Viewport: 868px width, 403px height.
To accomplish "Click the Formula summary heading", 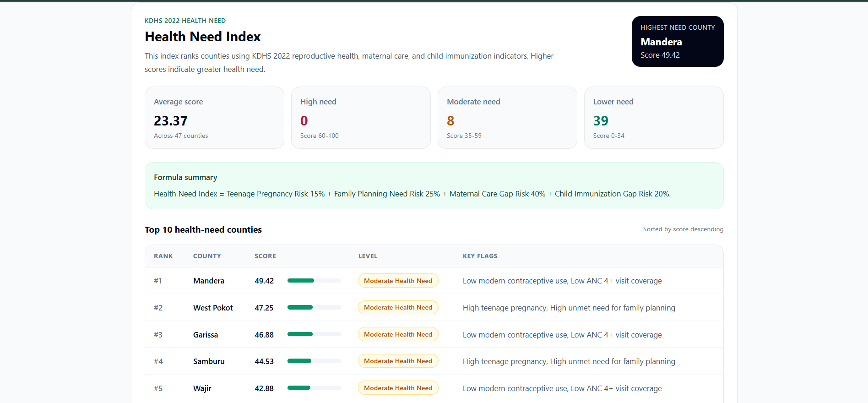I will pos(185,177).
